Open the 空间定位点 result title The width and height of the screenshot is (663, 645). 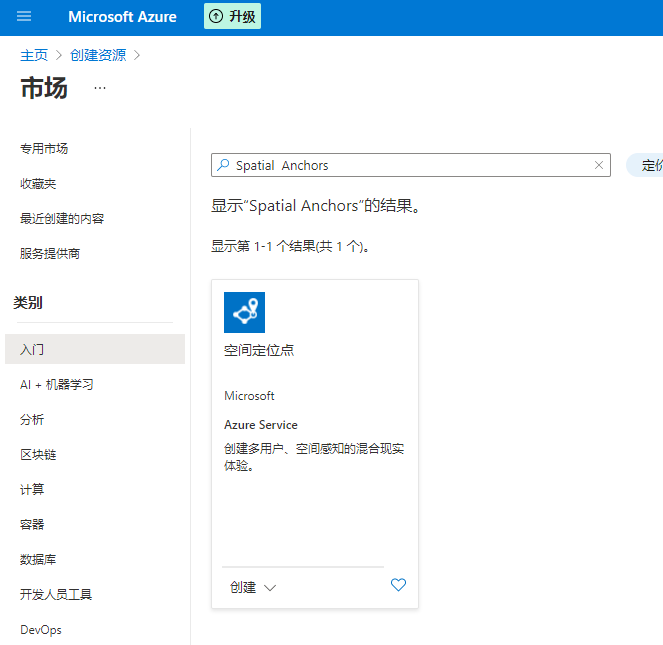[259, 350]
